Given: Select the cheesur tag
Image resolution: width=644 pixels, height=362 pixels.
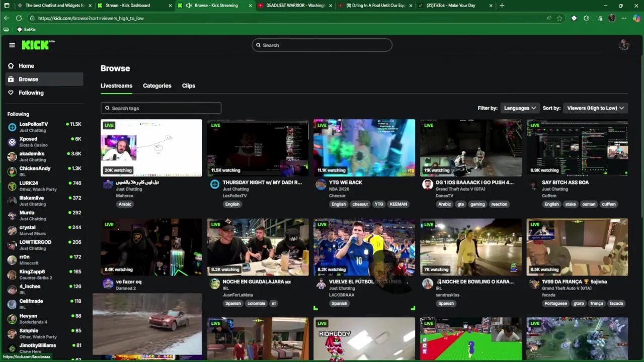Looking at the screenshot, I should pyautogui.click(x=360, y=204).
